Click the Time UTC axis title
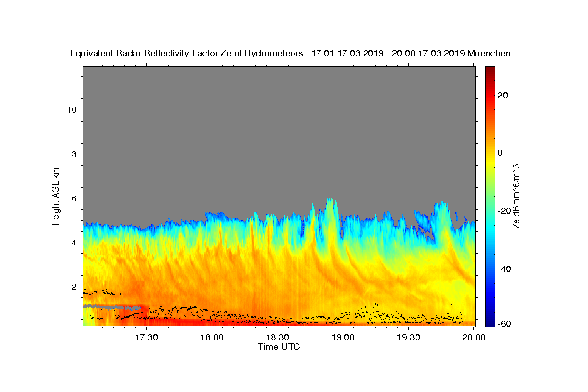588x392 pixels. pos(279,347)
